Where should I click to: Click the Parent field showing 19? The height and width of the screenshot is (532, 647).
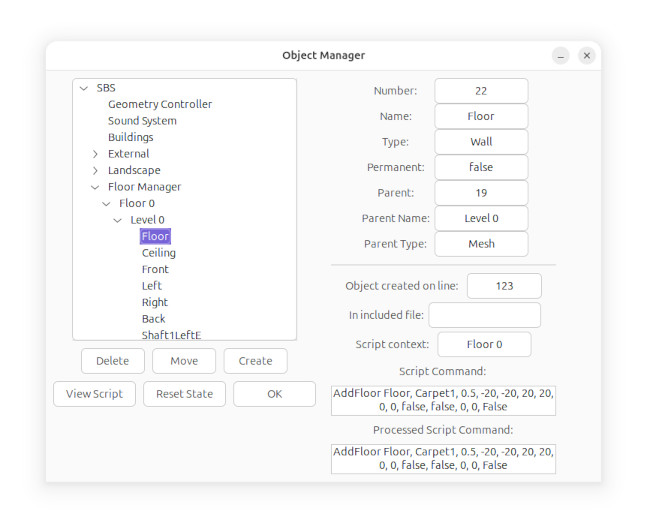point(481,193)
